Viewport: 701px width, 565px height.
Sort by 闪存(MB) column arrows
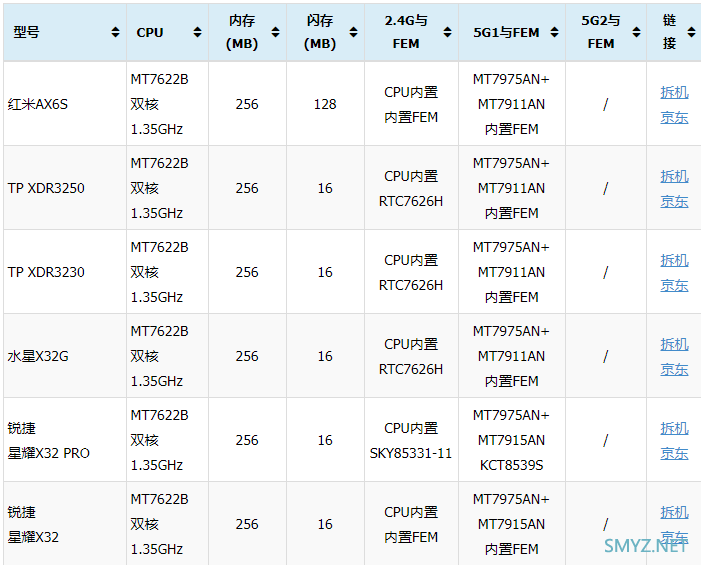pos(353,32)
